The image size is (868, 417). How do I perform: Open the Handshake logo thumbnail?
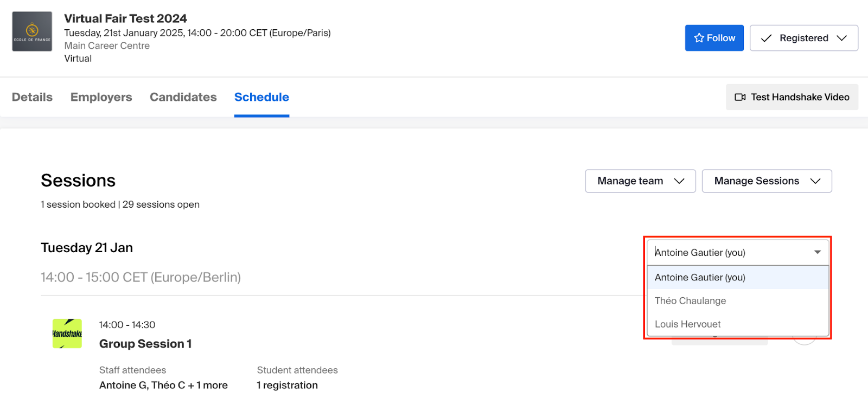(67, 333)
